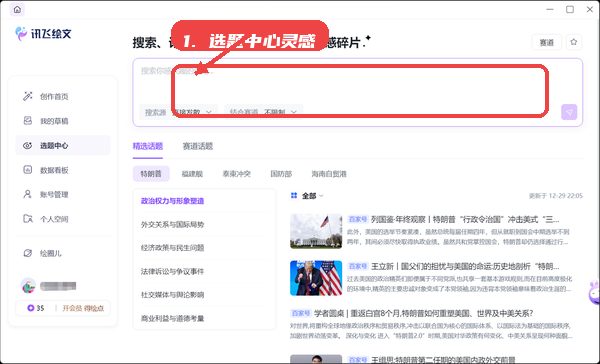Select the 泰柬冲突 topic chip

click(236, 174)
